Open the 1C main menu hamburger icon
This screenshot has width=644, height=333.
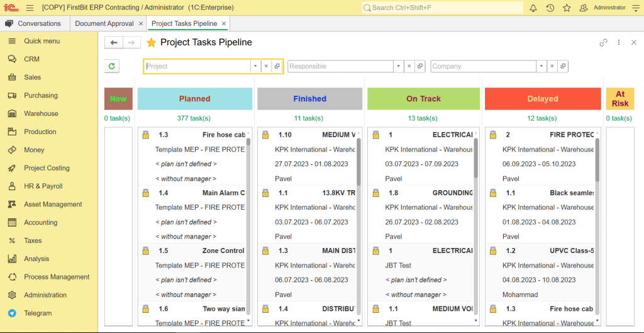(30, 8)
